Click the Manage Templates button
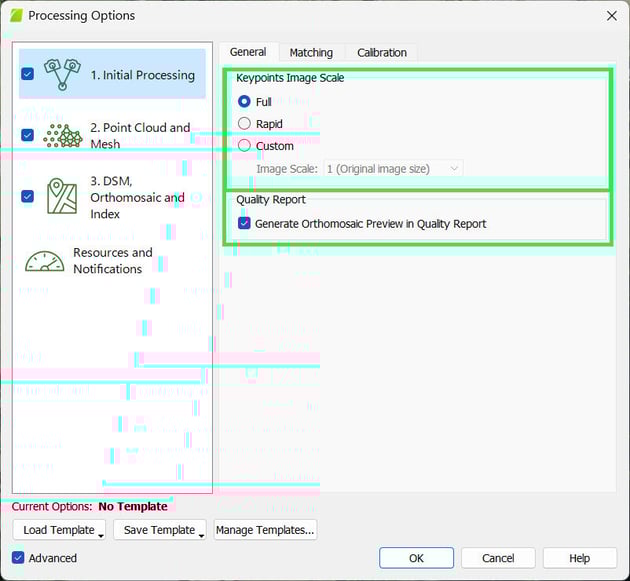Image resolution: width=630 pixels, height=581 pixels. coord(265,530)
